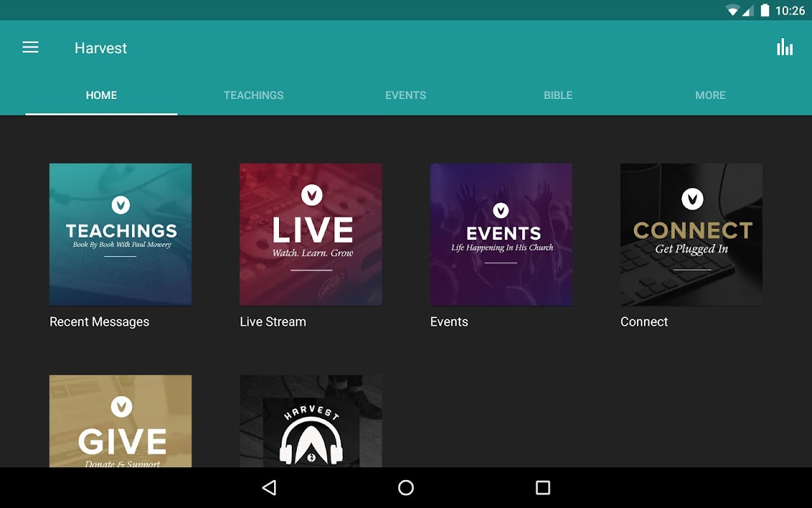Image resolution: width=812 pixels, height=508 pixels.
Task: Switch to the TEACHINGS tab
Action: click(x=254, y=95)
